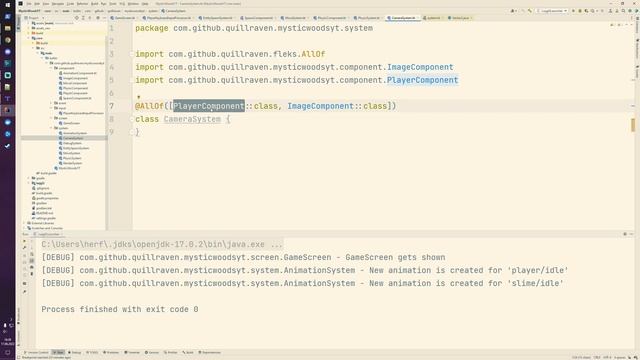Select settings.gradle in the project tree
Screen dimensions: 640x360
tap(43, 218)
